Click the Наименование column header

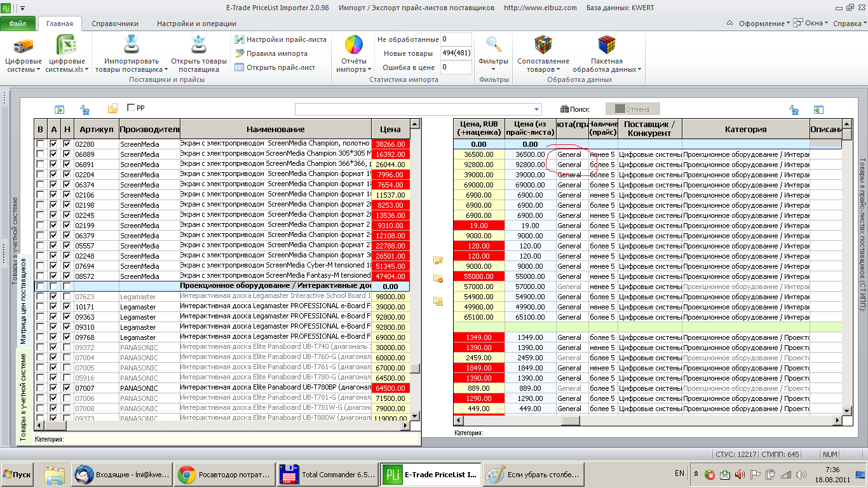click(x=276, y=129)
